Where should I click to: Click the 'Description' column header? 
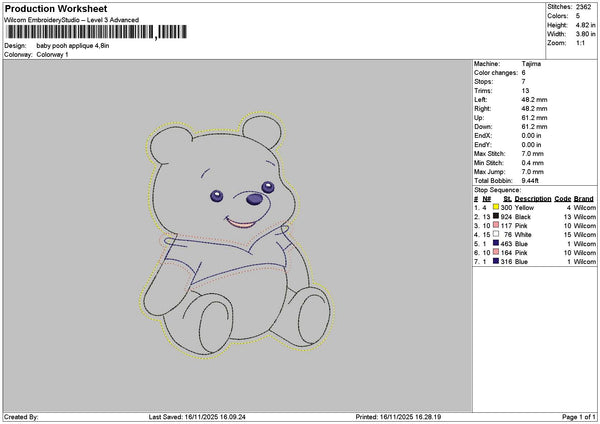(533, 199)
